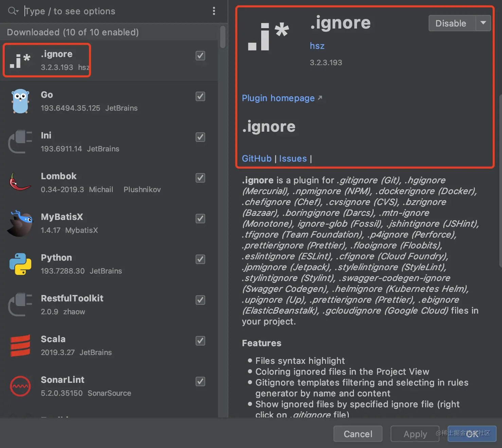
Task: Click the OK button
Action: [472, 434]
